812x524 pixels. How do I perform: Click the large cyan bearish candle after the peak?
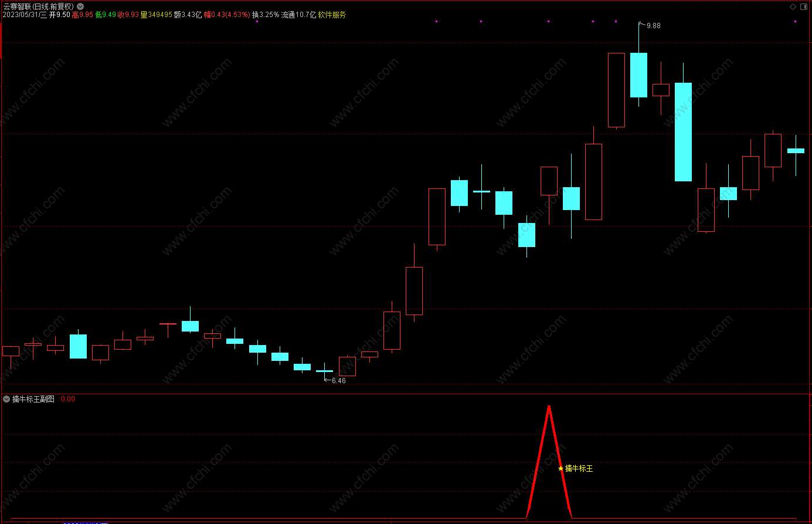click(683, 131)
